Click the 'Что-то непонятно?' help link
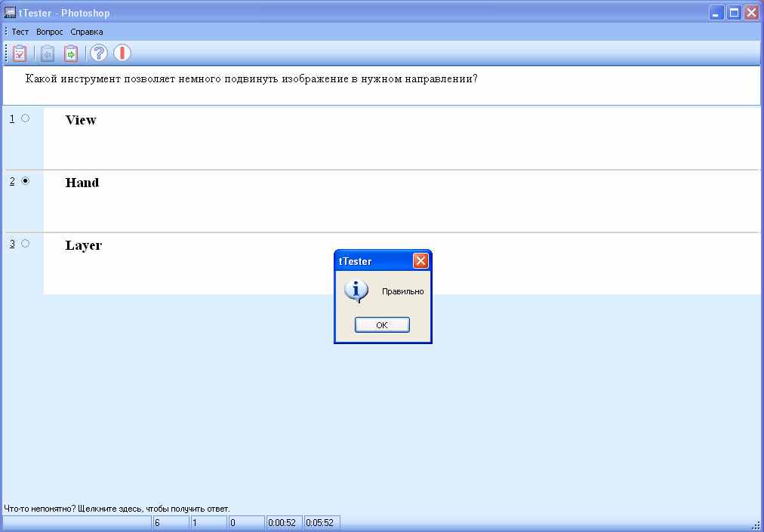 [116, 509]
